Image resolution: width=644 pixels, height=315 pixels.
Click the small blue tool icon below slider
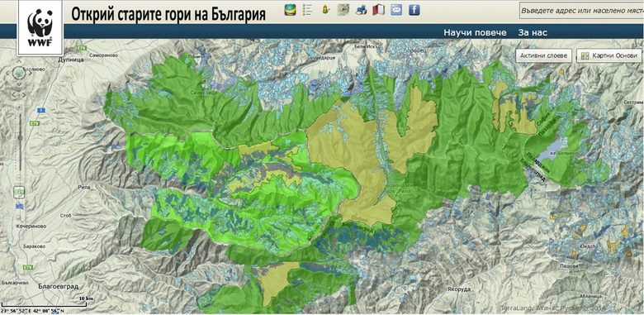pos(20,206)
